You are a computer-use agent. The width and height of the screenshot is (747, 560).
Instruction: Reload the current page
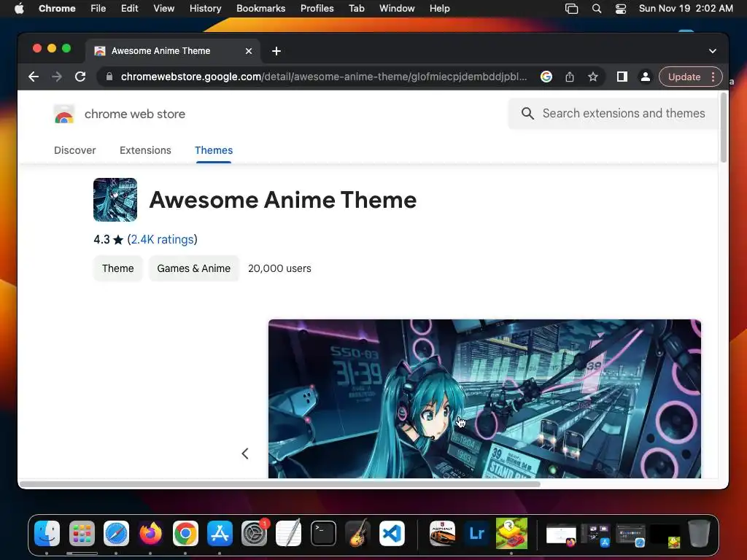pos(80,77)
